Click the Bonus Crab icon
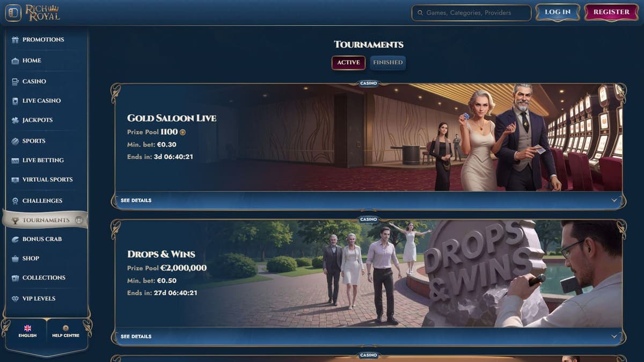The image size is (644, 362). click(15, 239)
